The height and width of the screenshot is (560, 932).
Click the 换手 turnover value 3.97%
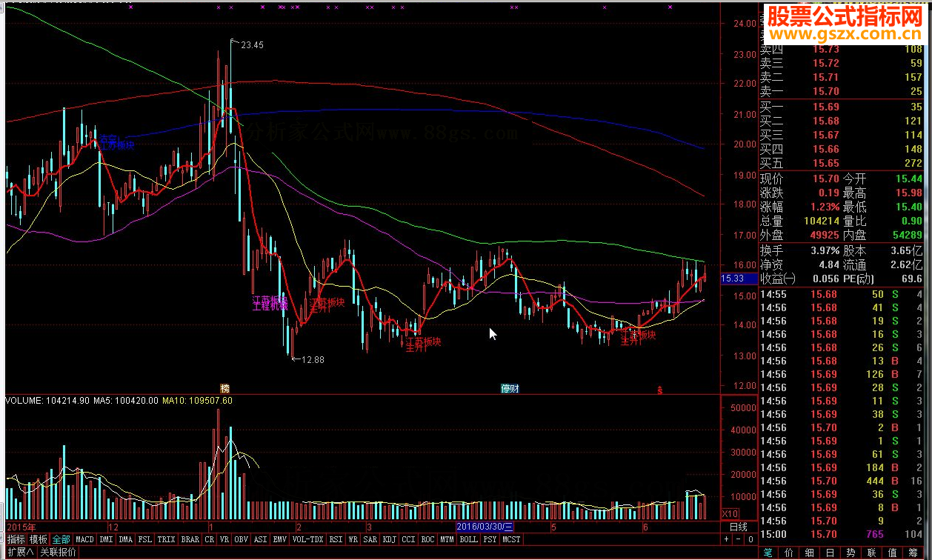tap(825, 250)
